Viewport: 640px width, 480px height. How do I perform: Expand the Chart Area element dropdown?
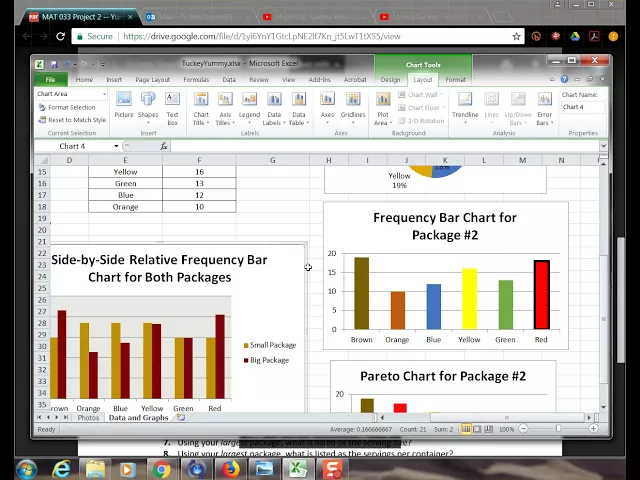tap(104, 94)
